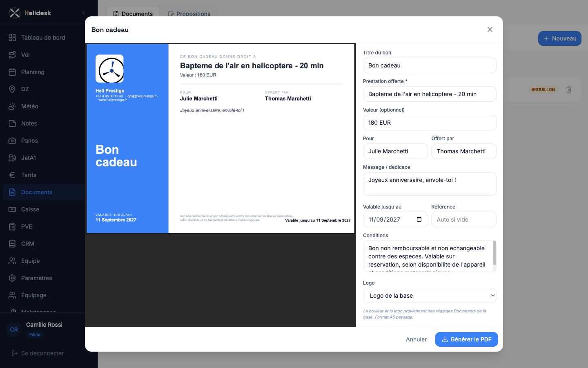
Task: Click the gift voucher preview thumbnail
Action: pyautogui.click(x=220, y=139)
